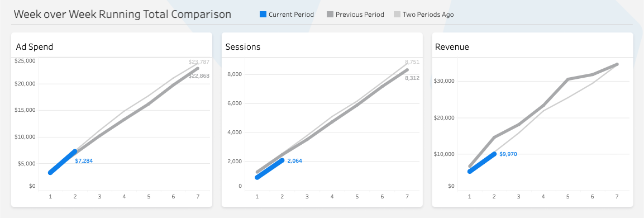
Task: Select the Two Periods Ago legend label
Action: pos(428,15)
